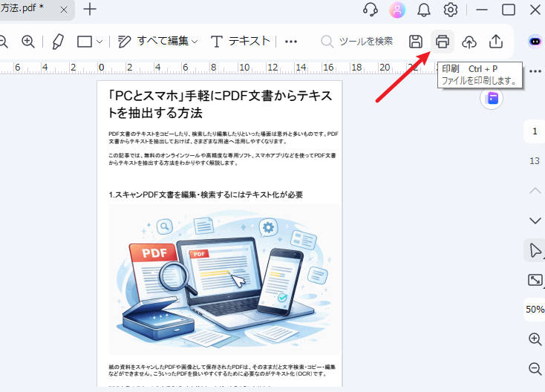Screen dimensions: 545x392
Task: Select the rectangle shape tool
Action: (x=85, y=42)
